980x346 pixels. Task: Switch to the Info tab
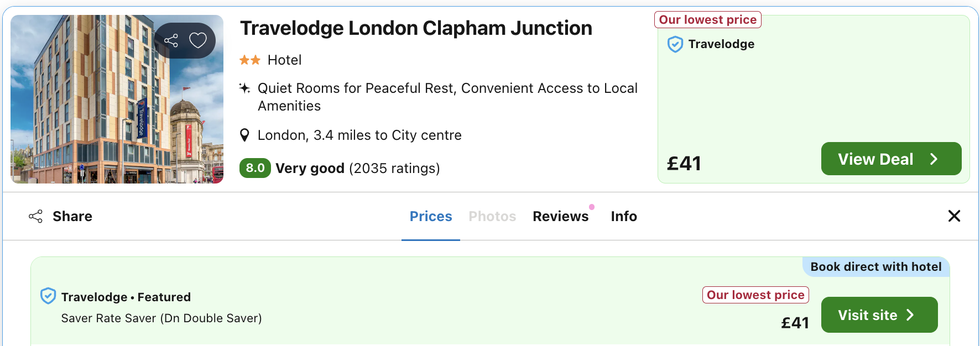pyautogui.click(x=624, y=217)
